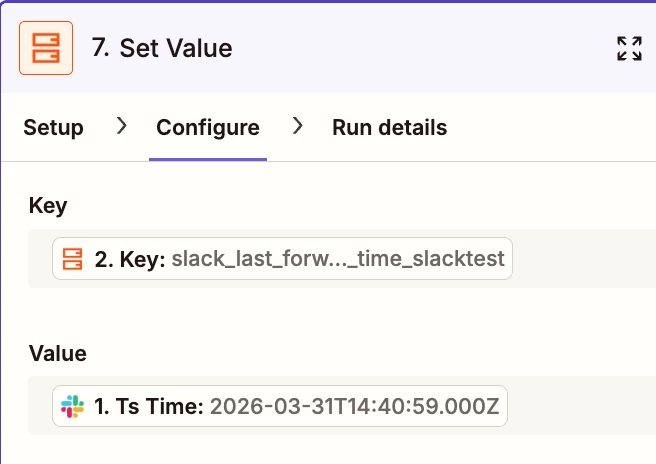Click the slack_last_forw..._time_slacktest key text
The width and height of the screenshot is (656, 464).
(338, 259)
